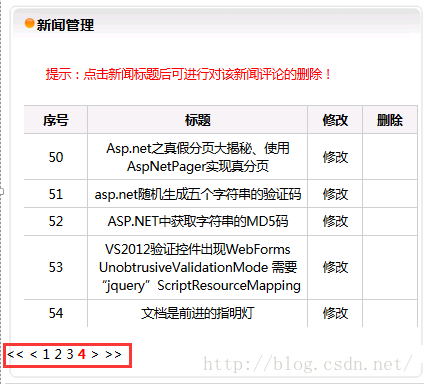Click the 新闻管理 panel heading
The width and height of the screenshot is (424, 384).
[x=65, y=25]
